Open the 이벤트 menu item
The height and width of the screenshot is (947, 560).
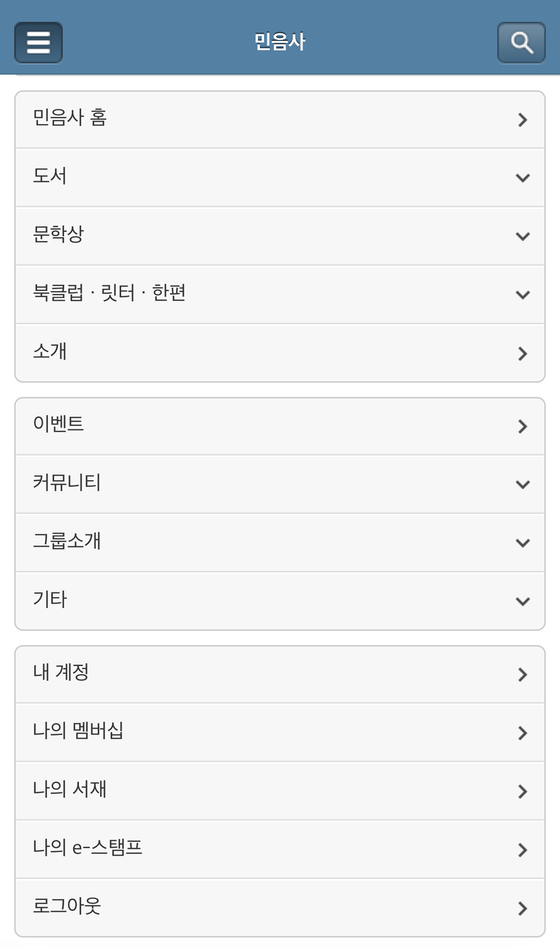tap(58, 424)
